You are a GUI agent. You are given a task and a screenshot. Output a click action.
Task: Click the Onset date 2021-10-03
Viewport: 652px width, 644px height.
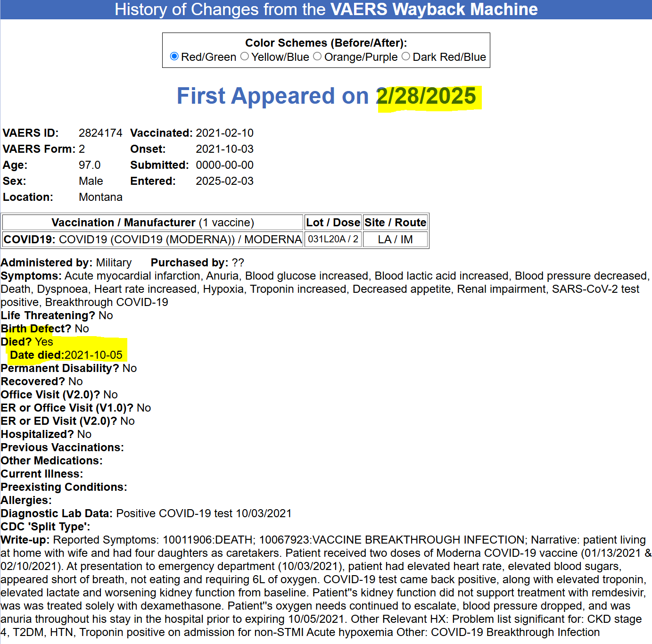pyautogui.click(x=225, y=149)
